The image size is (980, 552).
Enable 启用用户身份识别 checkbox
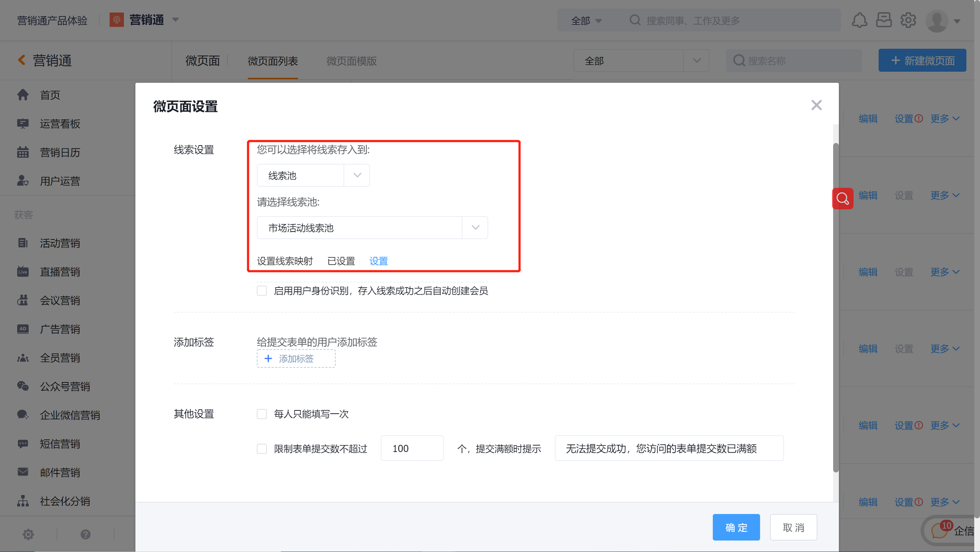tap(262, 290)
